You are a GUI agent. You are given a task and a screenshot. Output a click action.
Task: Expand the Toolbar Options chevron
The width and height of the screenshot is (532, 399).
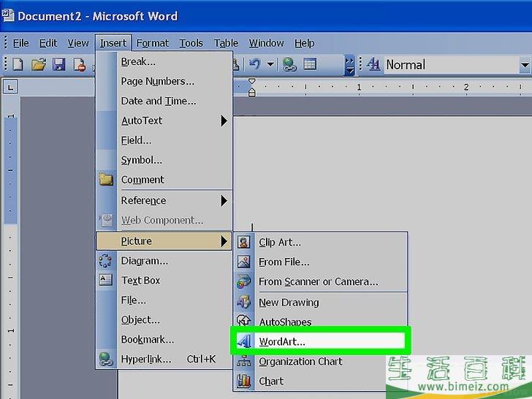pos(349,65)
